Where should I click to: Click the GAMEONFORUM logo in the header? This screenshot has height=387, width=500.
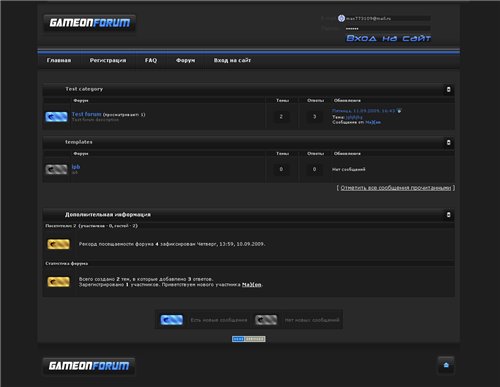coord(89,23)
